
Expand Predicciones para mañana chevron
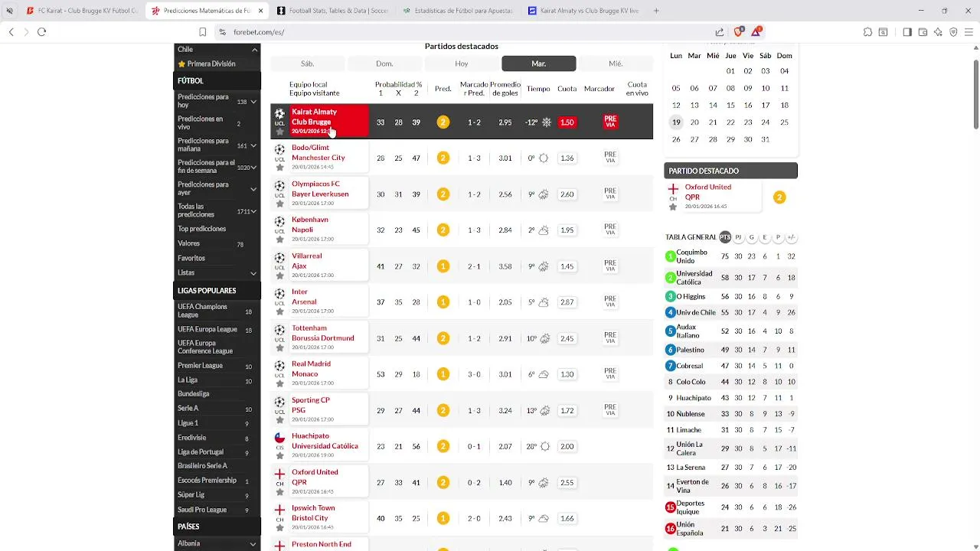[253, 145]
